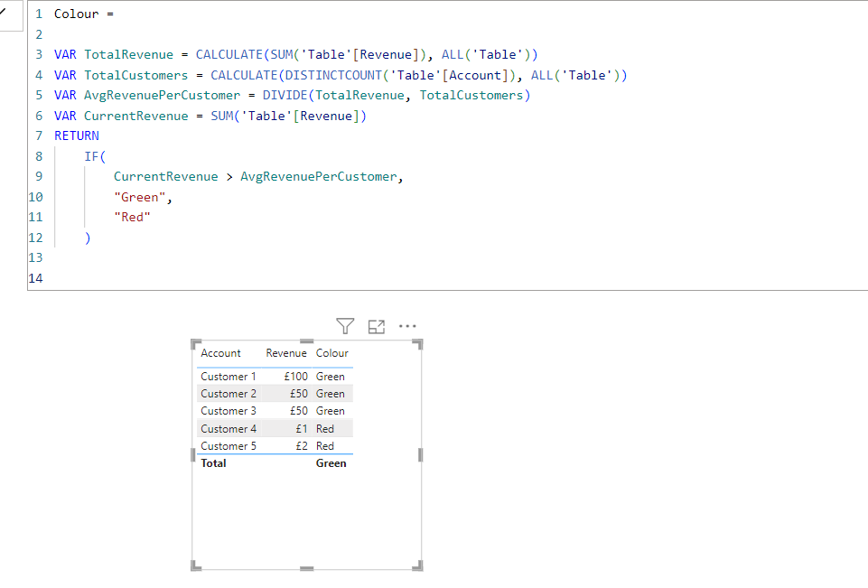Click the bold Green total colour value
Viewport: 868px width, 588px height.
pos(331,463)
